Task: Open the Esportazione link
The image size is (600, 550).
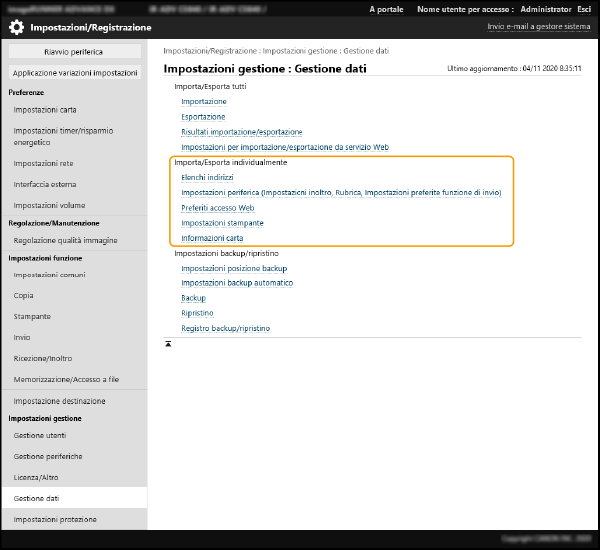Action: [x=203, y=117]
